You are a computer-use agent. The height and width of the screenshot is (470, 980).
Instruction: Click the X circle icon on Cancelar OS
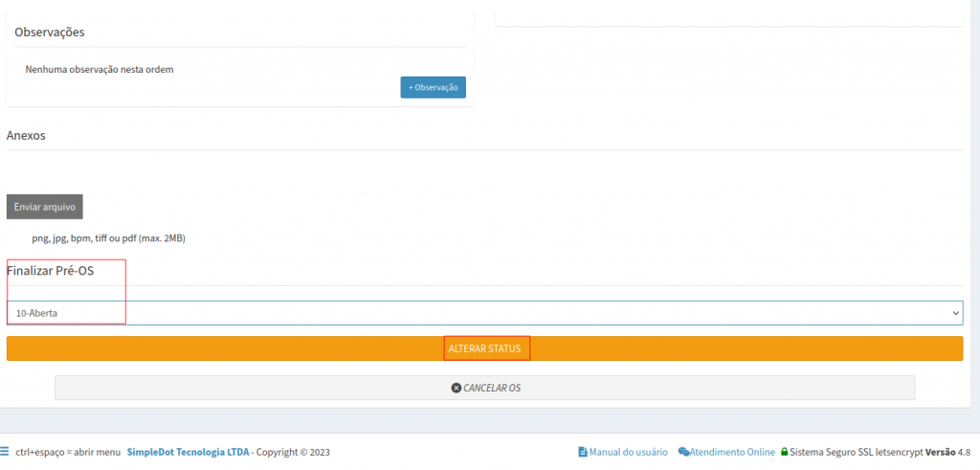coord(456,389)
